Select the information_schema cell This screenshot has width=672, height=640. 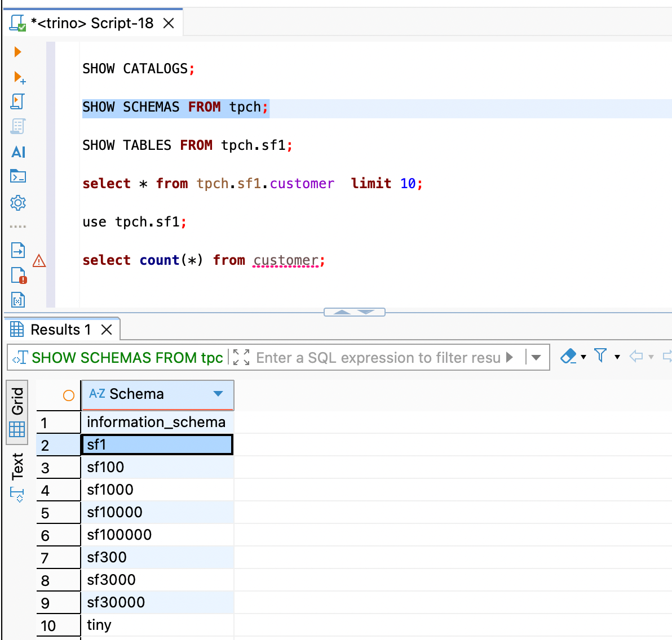[157, 423]
